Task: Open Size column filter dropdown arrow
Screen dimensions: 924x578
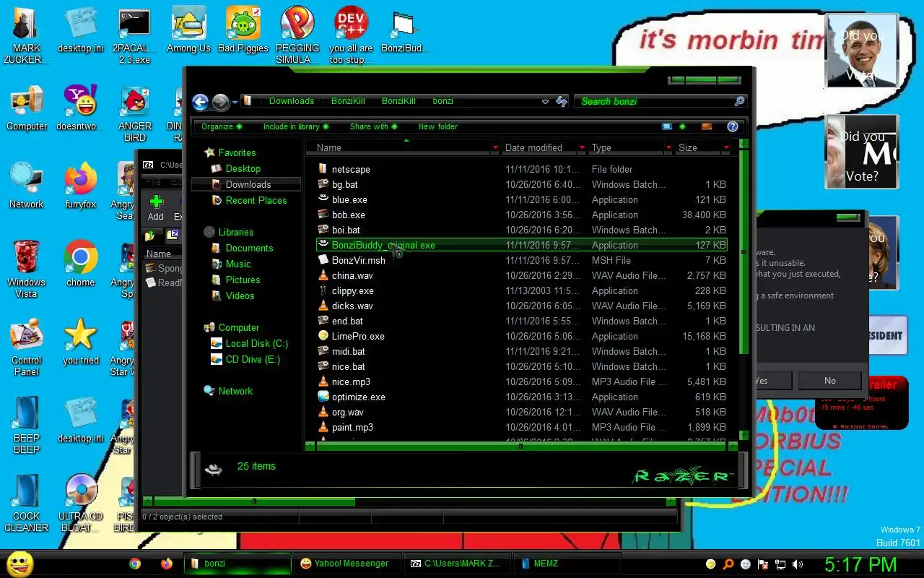Action: click(x=726, y=147)
